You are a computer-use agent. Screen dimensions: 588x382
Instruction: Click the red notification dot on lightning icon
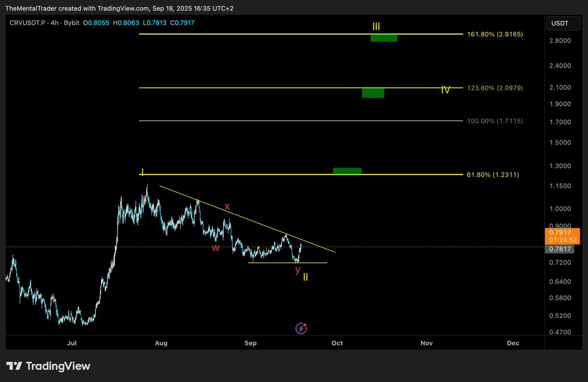click(306, 324)
